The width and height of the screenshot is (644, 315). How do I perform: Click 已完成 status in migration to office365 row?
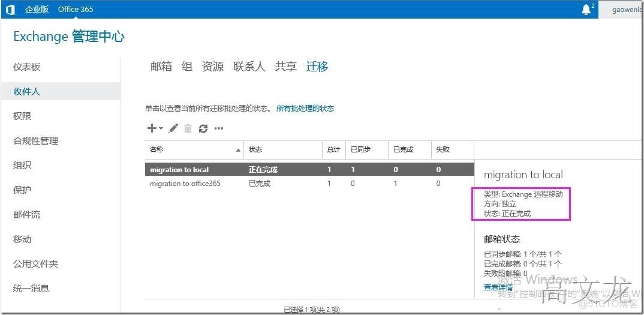click(x=260, y=184)
